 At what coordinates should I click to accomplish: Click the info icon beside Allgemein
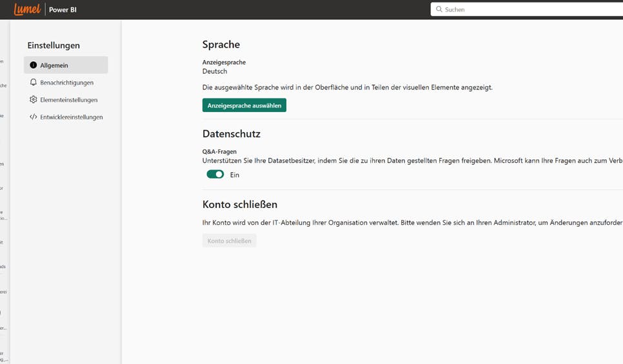coord(34,64)
